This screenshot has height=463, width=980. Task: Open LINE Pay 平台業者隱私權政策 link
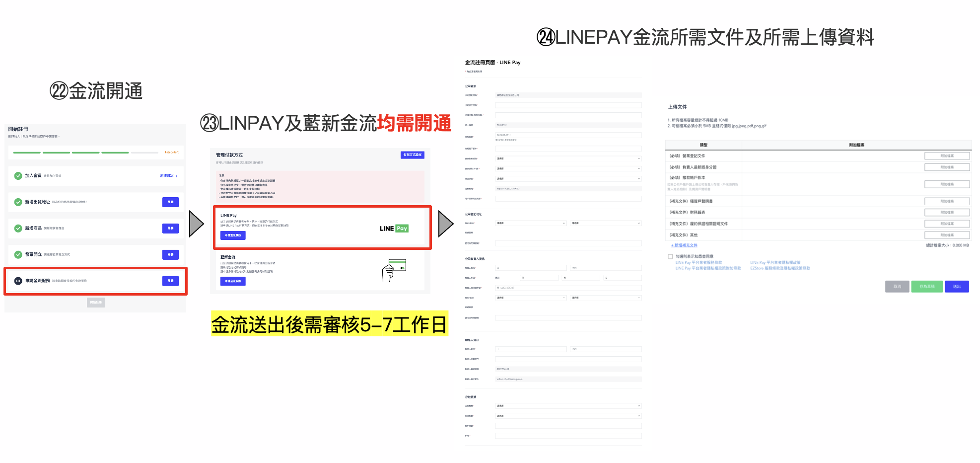tap(775, 263)
